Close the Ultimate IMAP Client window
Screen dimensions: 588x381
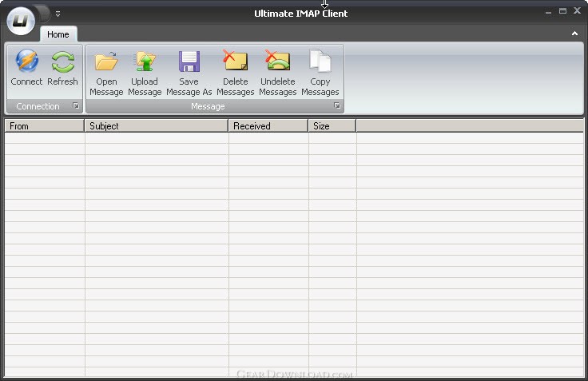click(578, 11)
